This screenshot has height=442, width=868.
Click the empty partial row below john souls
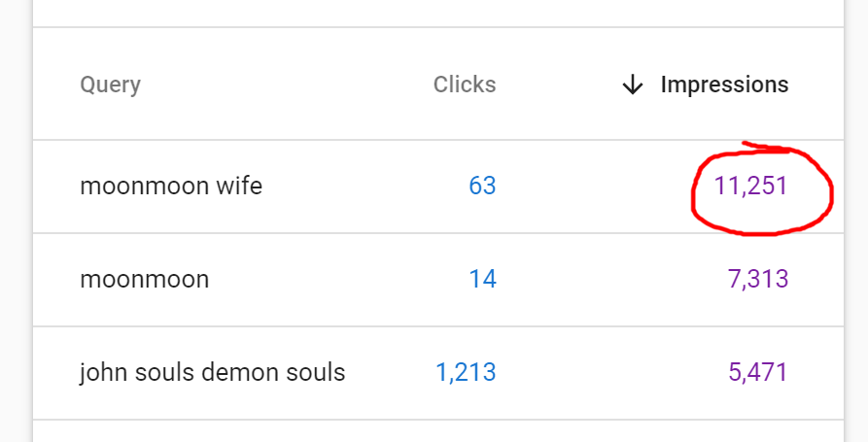[438, 431]
